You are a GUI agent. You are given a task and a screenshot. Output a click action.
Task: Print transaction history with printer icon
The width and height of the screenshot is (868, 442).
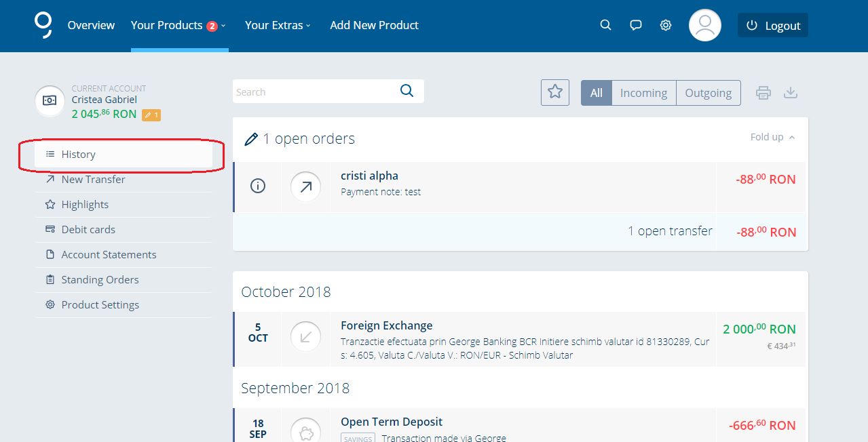coord(763,93)
